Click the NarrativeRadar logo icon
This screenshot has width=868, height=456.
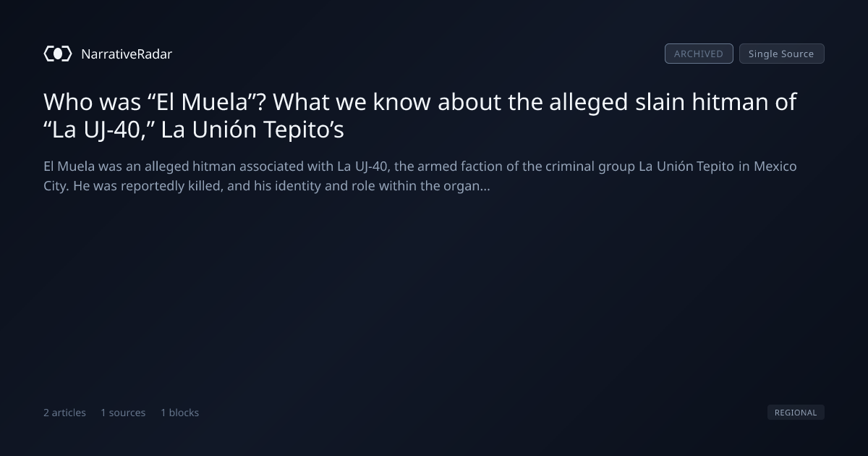[58, 54]
